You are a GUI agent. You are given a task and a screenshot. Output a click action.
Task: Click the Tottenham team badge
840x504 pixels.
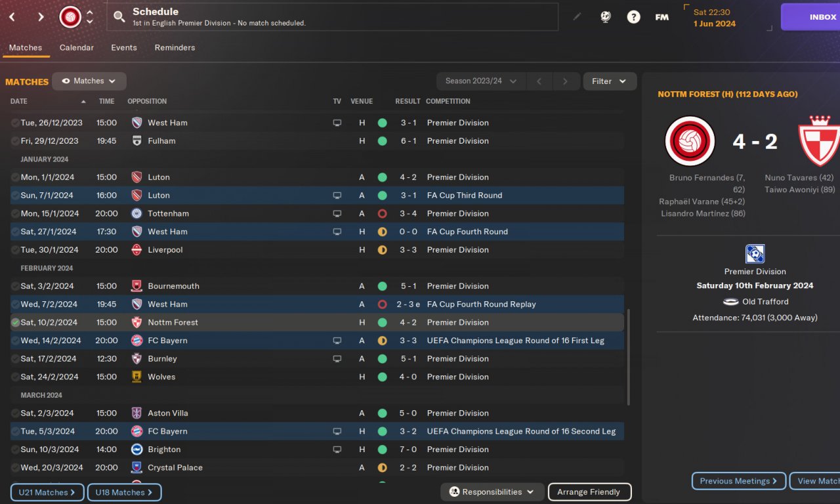pos(136,213)
